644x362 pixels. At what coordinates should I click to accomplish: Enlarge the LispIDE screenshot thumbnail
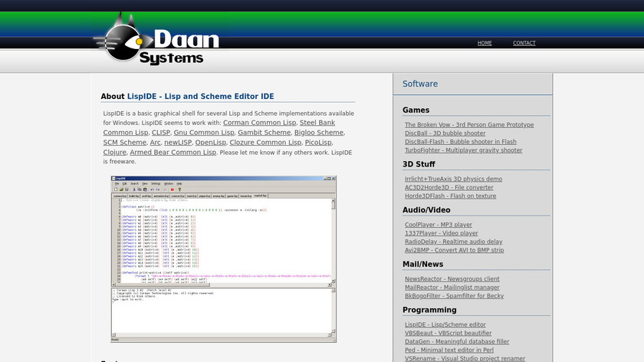click(x=223, y=259)
